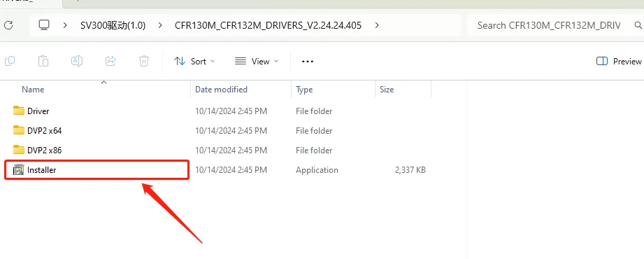Click File folder type of DVP2 x64

(x=314, y=131)
